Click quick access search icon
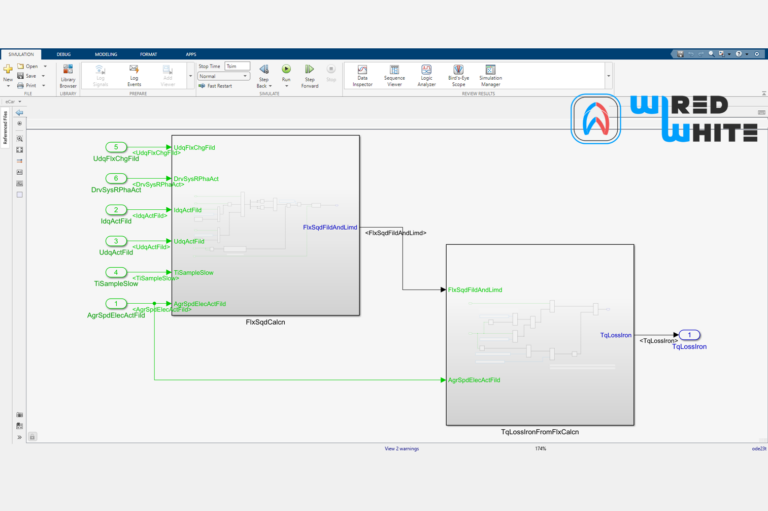 pyautogui.click(x=711, y=54)
